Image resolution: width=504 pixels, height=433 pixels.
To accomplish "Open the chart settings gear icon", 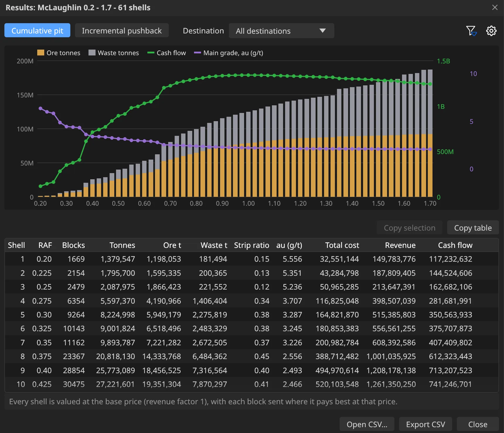I will tap(491, 31).
